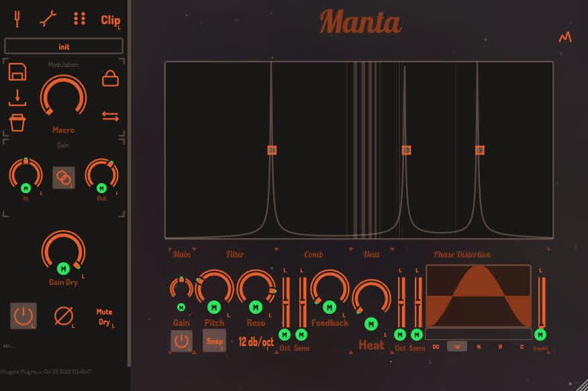The image size is (588, 391).
Task: Click M button below rightmost depth slider
Action: pyautogui.click(x=540, y=335)
